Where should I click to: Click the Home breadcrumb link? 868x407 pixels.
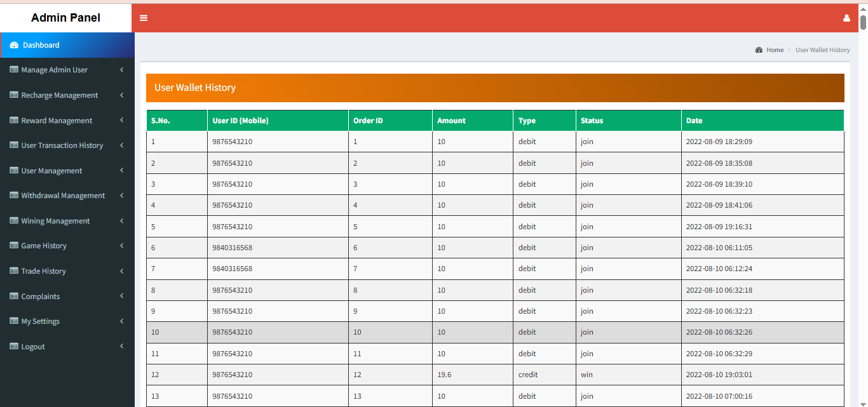pos(775,50)
